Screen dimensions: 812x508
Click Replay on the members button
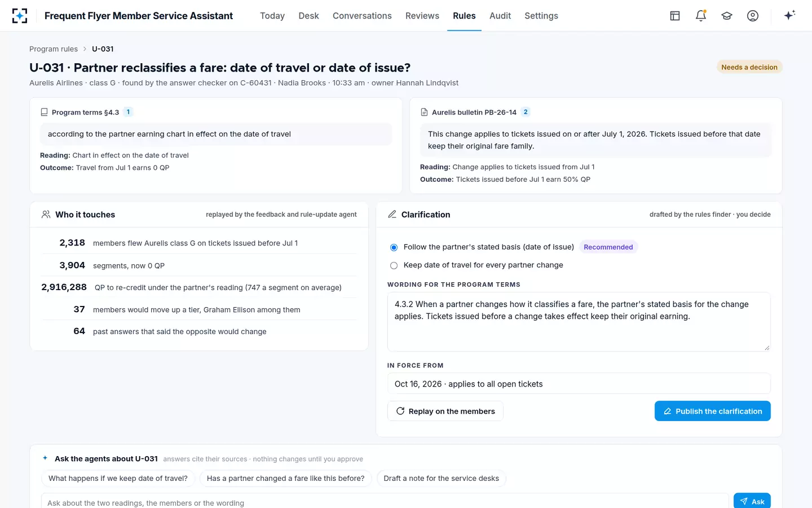coord(445,411)
